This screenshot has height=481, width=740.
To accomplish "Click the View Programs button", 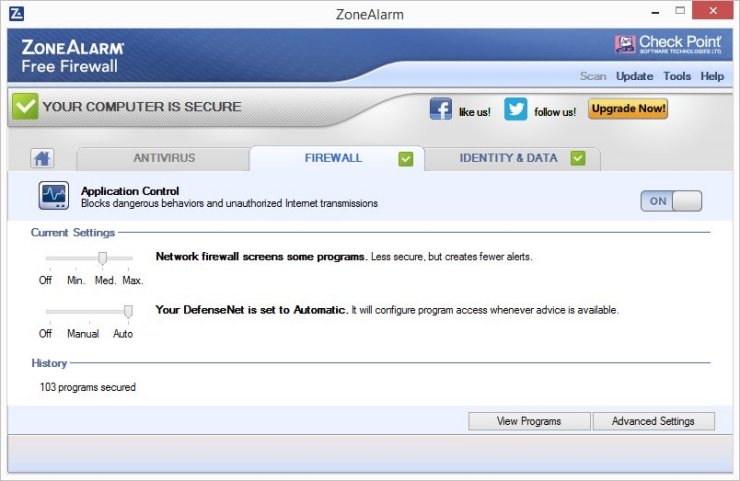I will coord(529,421).
